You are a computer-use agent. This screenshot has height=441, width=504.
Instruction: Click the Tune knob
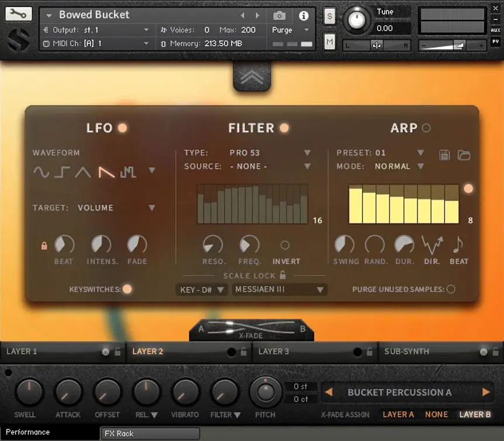pyautogui.click(x=357, y=19)
